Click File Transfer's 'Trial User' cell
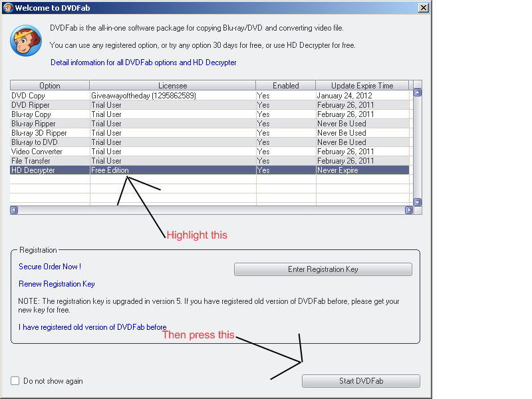Screen dimensions: 532x399 coord(173,161)
